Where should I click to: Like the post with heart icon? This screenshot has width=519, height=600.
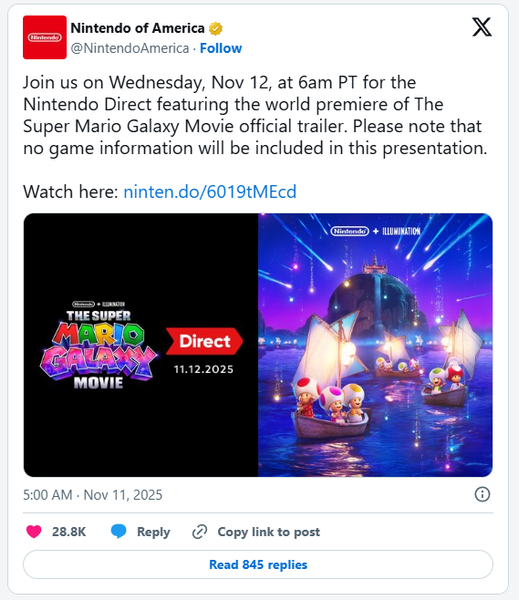click(34, 532)
